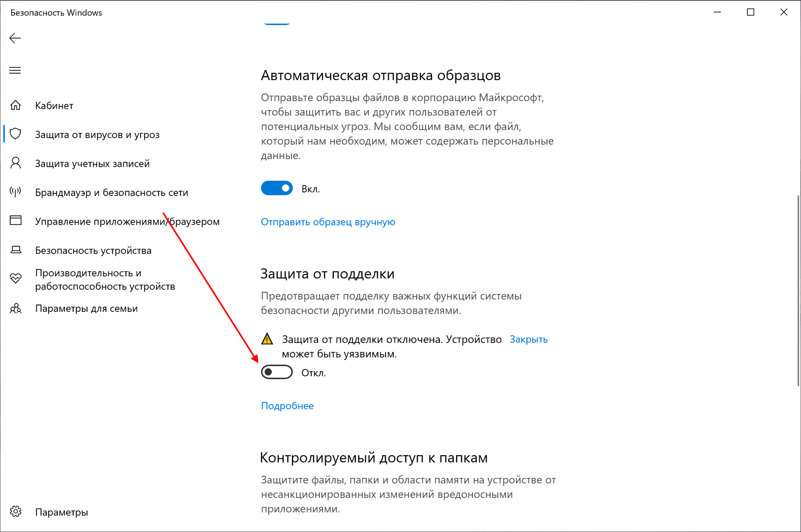Click the app and browser control icon
This screenshot has height=532, width=801.
click(x=15, y=221)
